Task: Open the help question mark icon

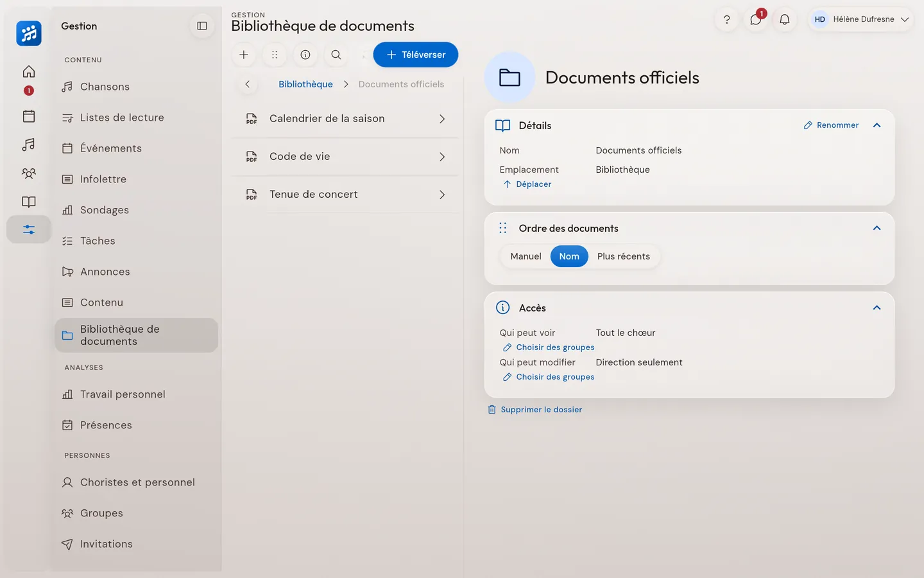Action: pos(727,19)
